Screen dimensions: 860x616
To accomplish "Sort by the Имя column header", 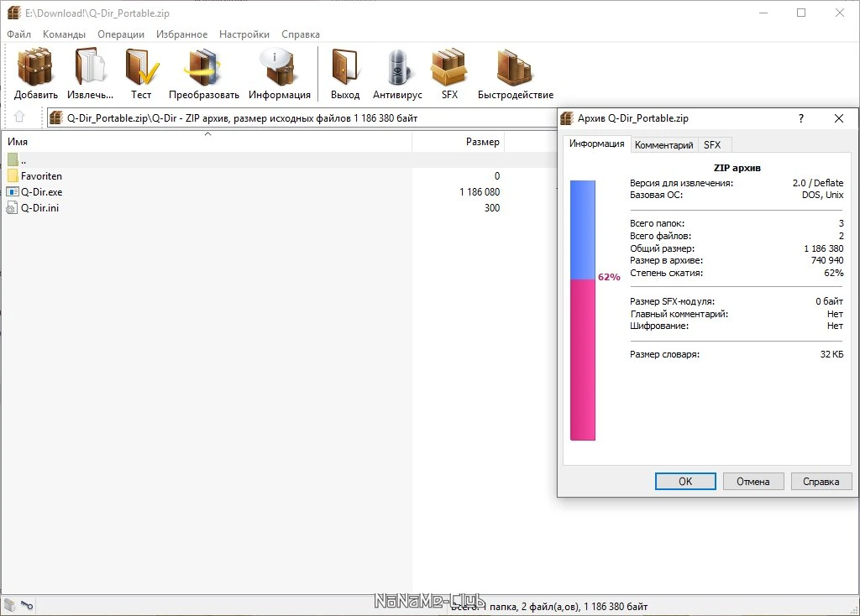I will 207,141.
